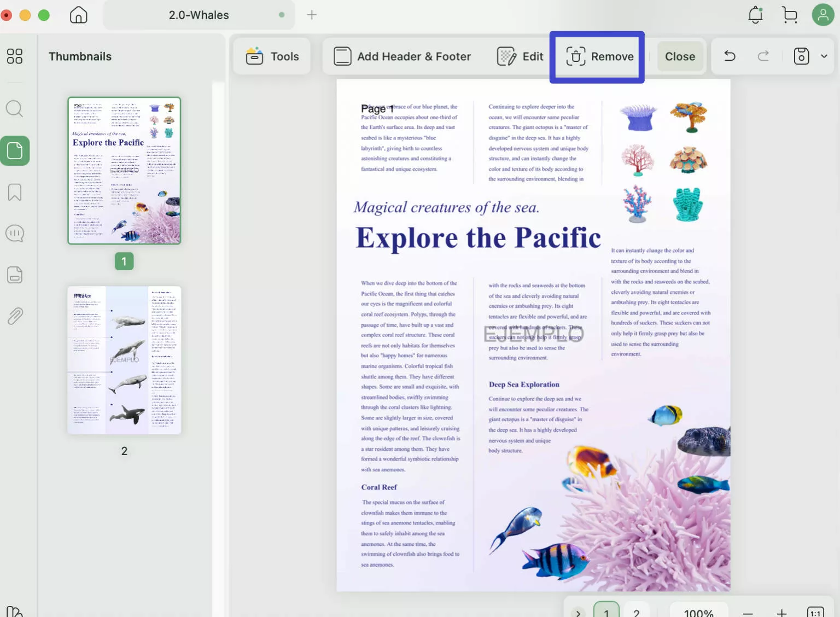840x617 pixels.
Task: Click Remove header and footer
Action: tap(599, 56)
